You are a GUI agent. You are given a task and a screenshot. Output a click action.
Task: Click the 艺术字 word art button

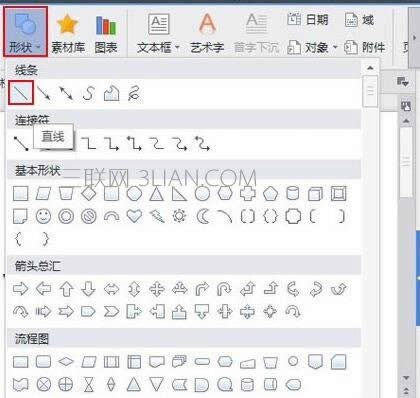(207, 33)
